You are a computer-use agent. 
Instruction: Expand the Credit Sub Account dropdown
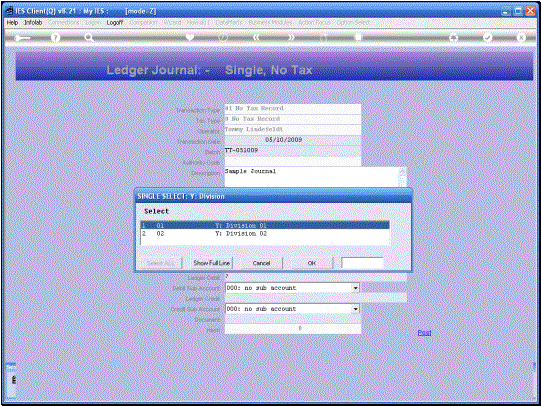click(x=355, y=309)
